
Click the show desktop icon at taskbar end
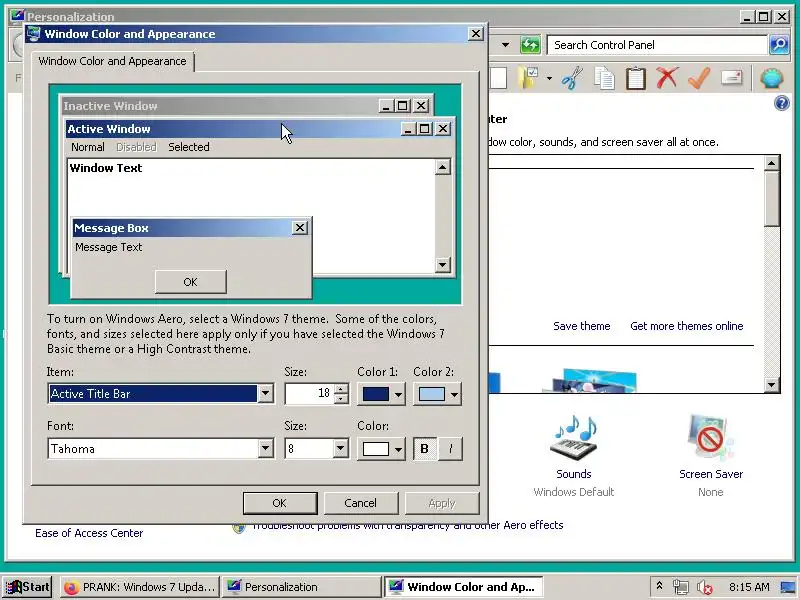click(789, 587)
